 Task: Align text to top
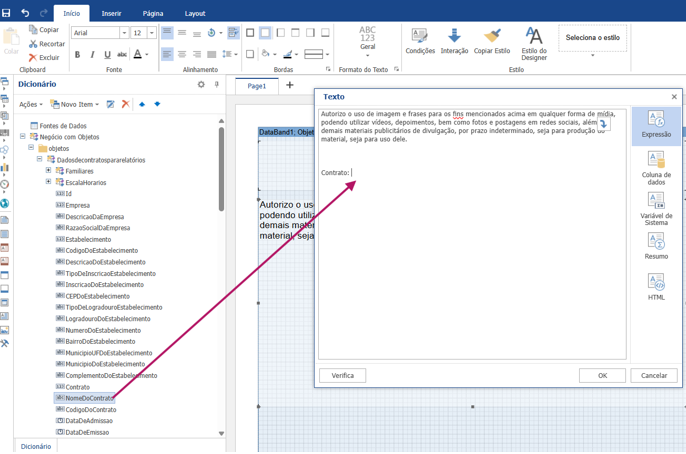[x=167, y=33]
